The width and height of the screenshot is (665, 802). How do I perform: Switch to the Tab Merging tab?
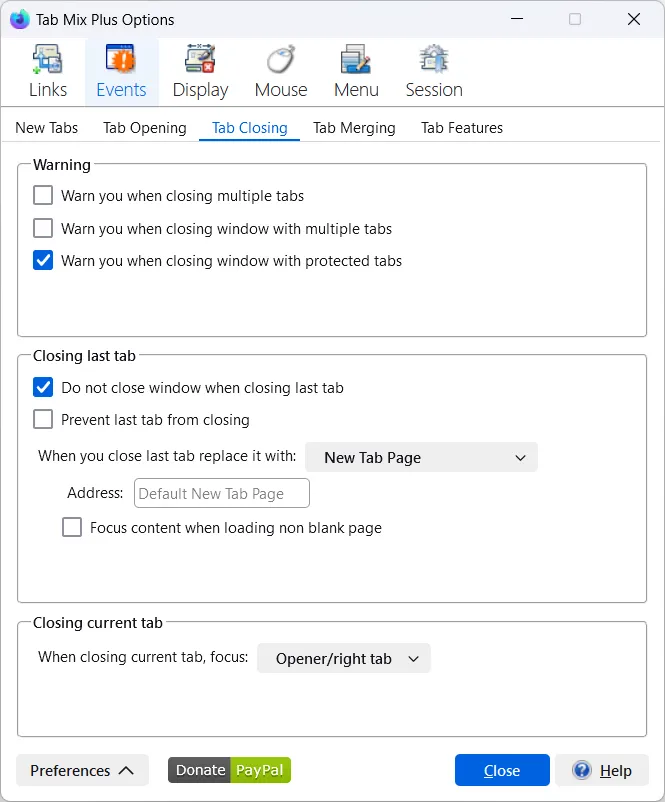[354, 128]
